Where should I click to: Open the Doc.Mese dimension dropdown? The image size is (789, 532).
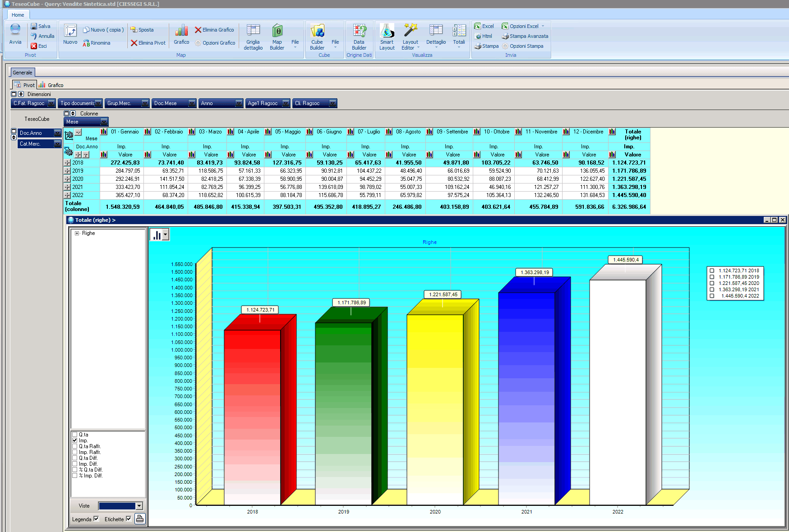pyautogui.click(x=192, y=103)
